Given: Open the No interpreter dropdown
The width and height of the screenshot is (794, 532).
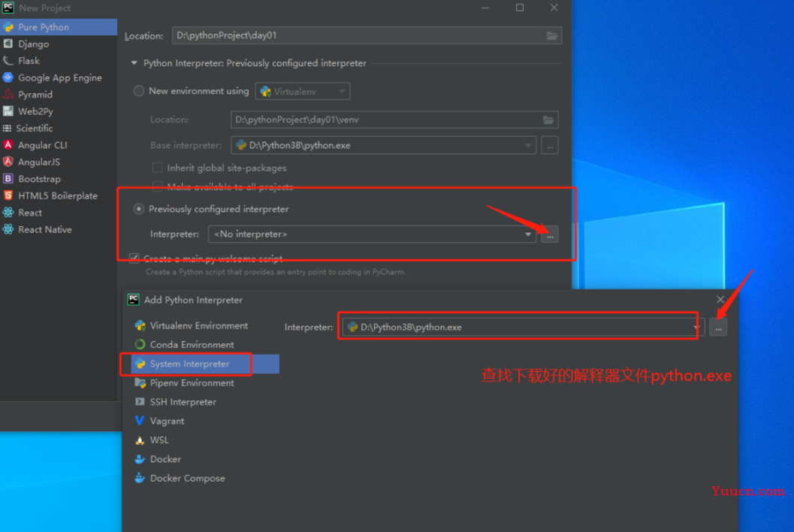Looking at the screenshot, I should (372, 234).
